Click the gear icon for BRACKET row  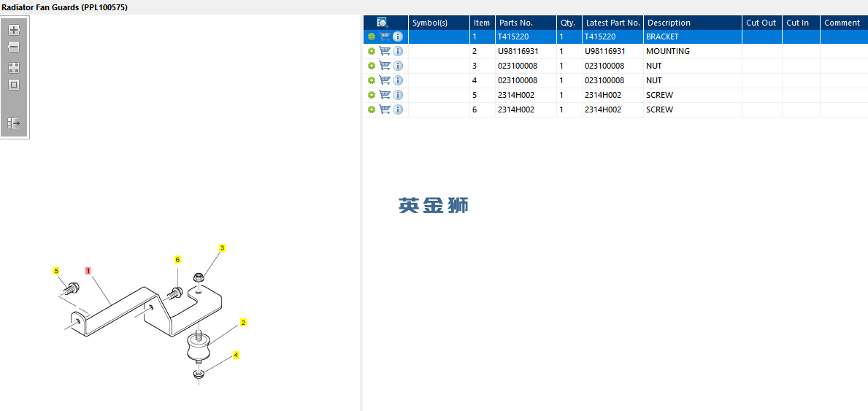pyautogui.click(x=372, y=37)
